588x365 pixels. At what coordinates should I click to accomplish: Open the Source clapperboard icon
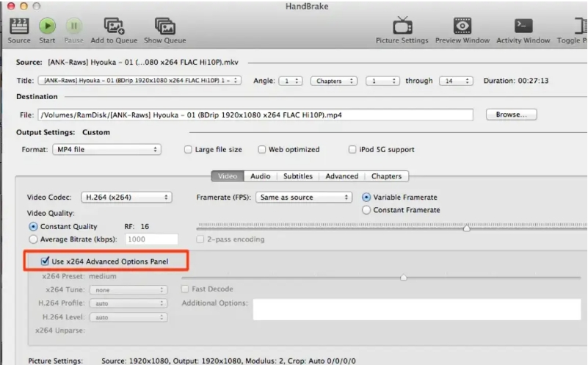19,26
